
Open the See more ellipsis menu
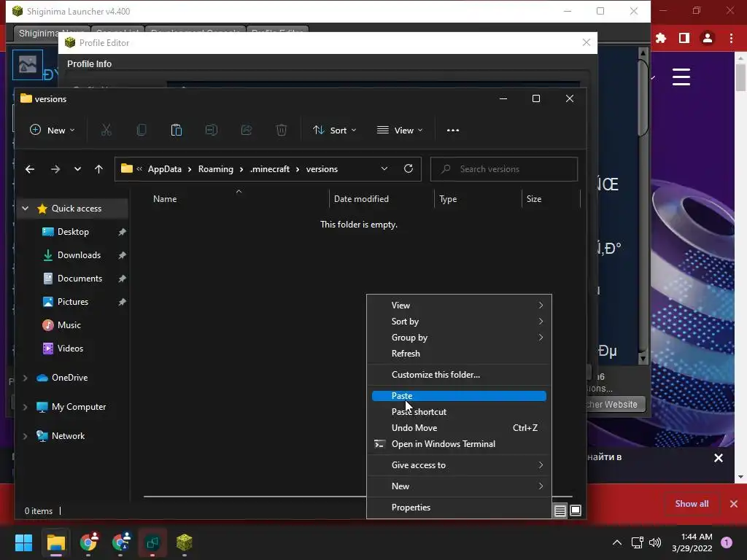coord(453,130)
